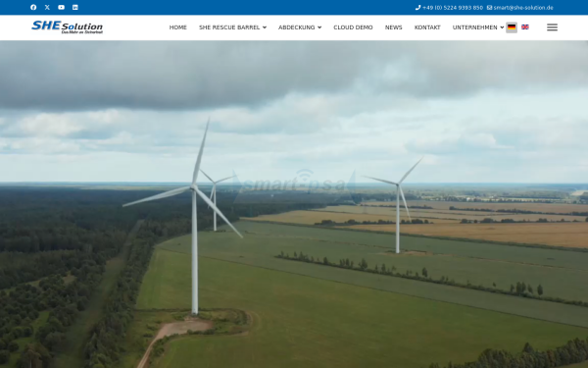Switch language to German flag

pos(512,27)
